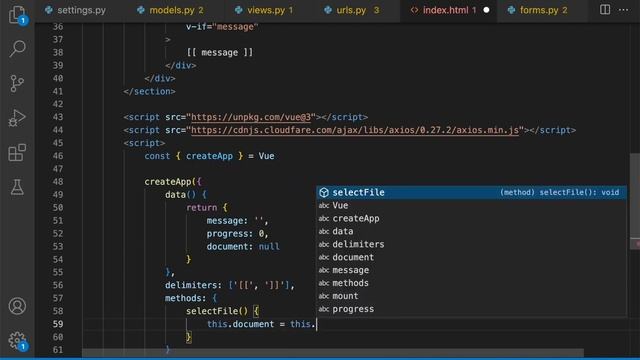This screenshot has height=360, width=640.
Task: Click the closing </section> tag
Action: (x=149, y=91)
